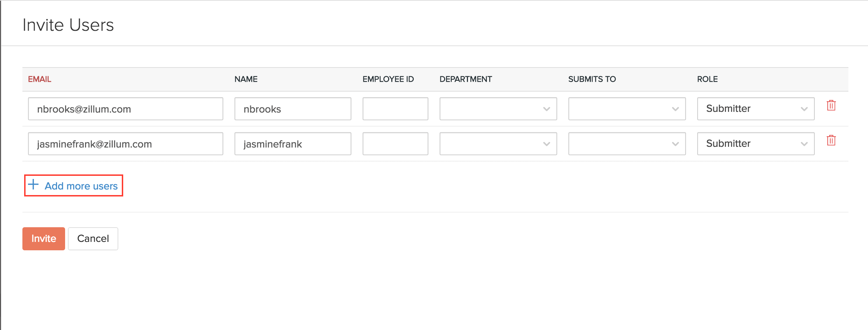868x330 pixels.
Task: Delete the jasminefrank user row
Action: 831,141
